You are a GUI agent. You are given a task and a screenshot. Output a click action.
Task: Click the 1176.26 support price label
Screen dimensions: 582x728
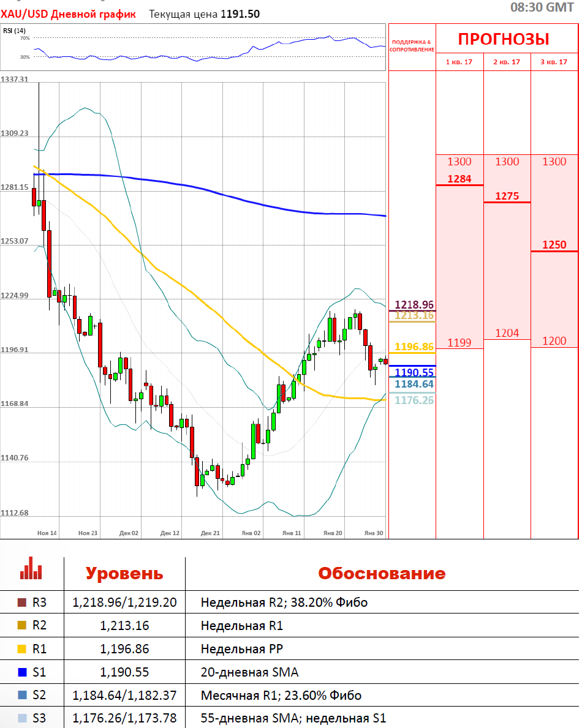tap(414, 400)
